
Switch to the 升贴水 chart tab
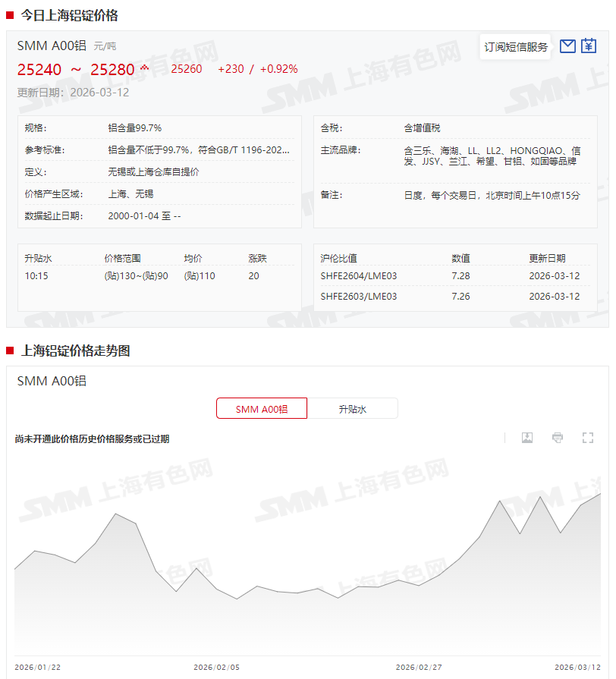coord(352,409)
